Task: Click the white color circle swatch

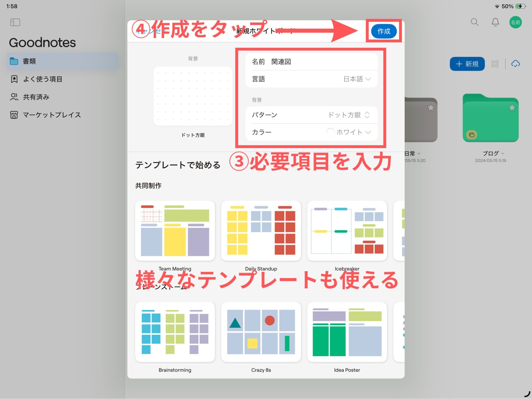Action: (x=330, y=132)
